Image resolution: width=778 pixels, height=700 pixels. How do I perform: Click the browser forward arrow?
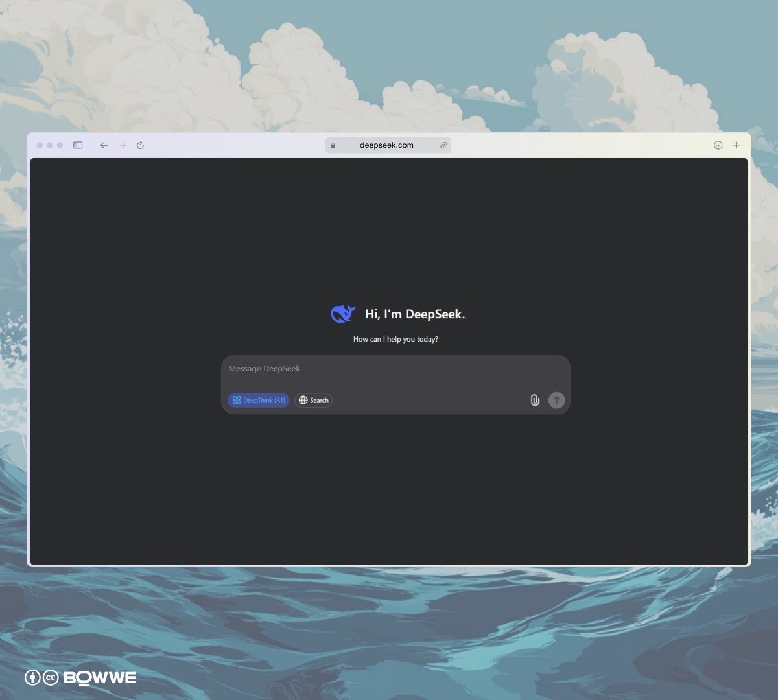[122, 145]
